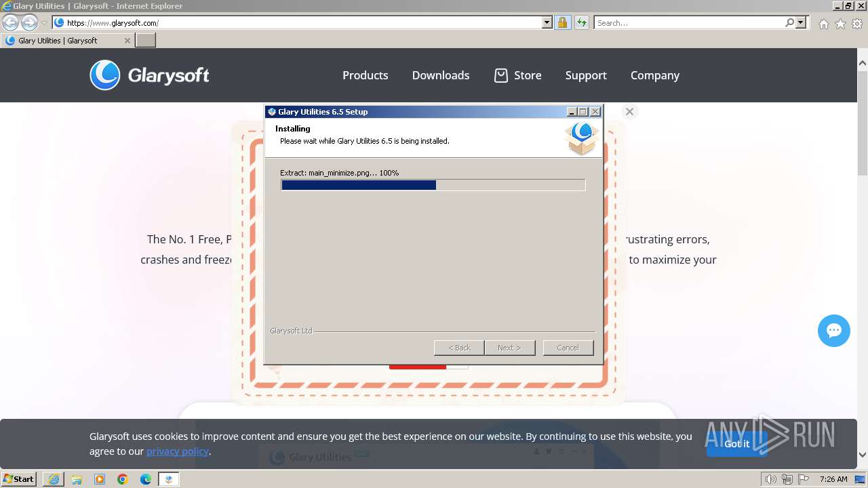868x488 pixels.
Task: Close the website popup with the X icon
Action: [x=629, y=112]
